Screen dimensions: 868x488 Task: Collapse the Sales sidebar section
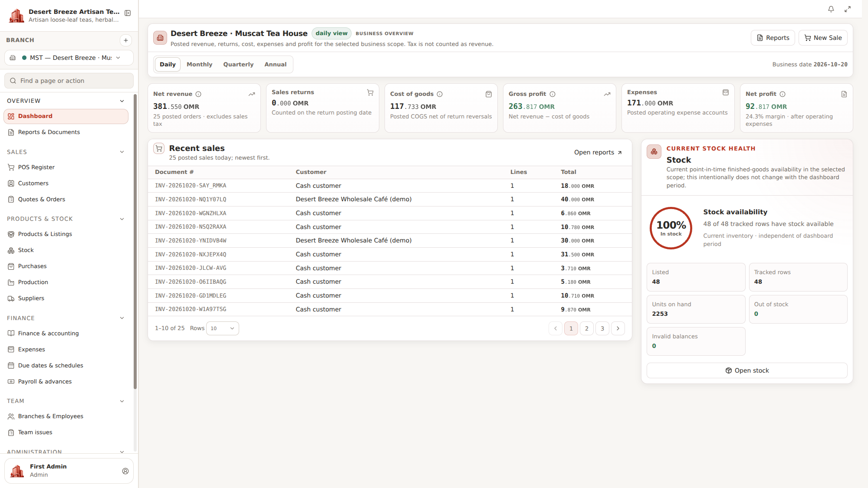point(122,152)
